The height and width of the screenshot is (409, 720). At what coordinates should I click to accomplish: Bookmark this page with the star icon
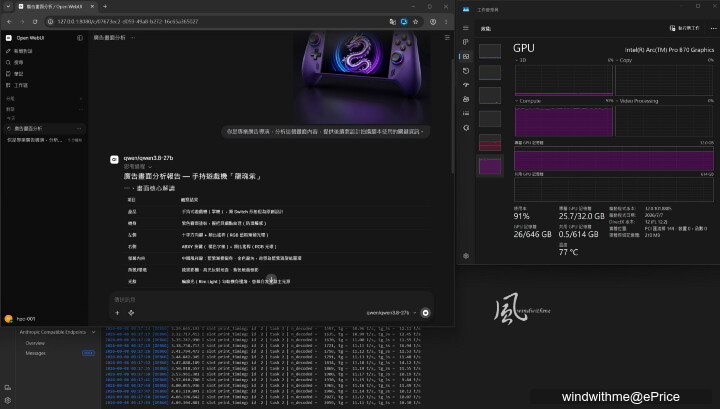pyautogui.click(x=416, y=22)
